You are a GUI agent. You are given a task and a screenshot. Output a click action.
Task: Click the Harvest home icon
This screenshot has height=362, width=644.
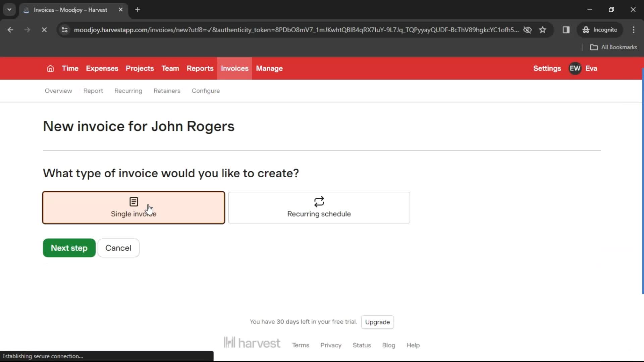coord(50,68)
